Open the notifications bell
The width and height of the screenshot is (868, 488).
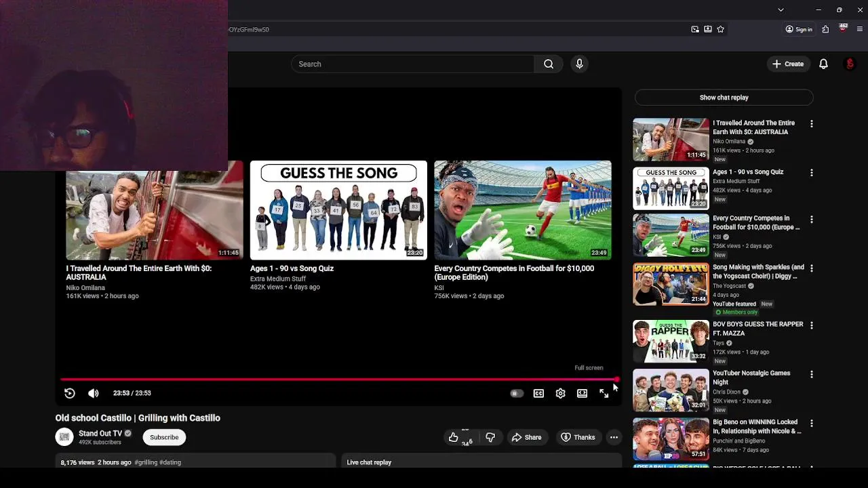tap(823, 64)
